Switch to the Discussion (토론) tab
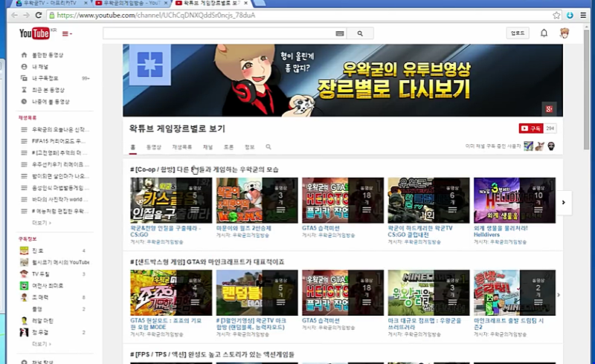 point(228,147)
